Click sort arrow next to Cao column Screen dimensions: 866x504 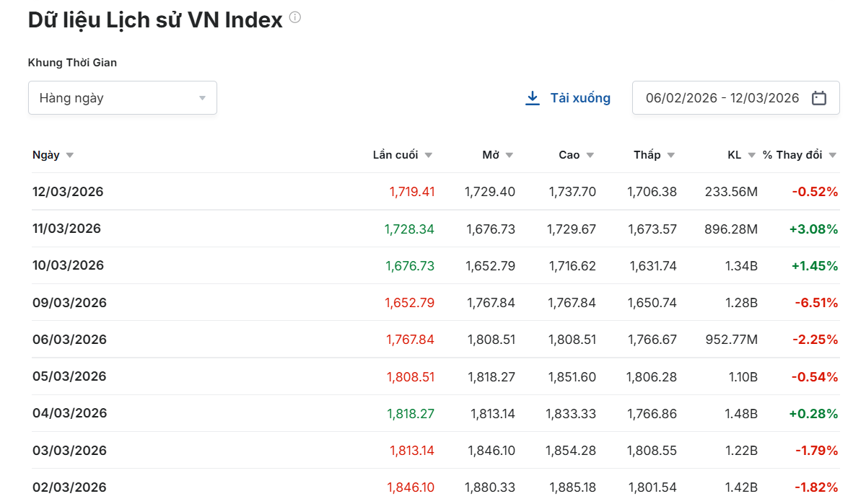[590, 156]
